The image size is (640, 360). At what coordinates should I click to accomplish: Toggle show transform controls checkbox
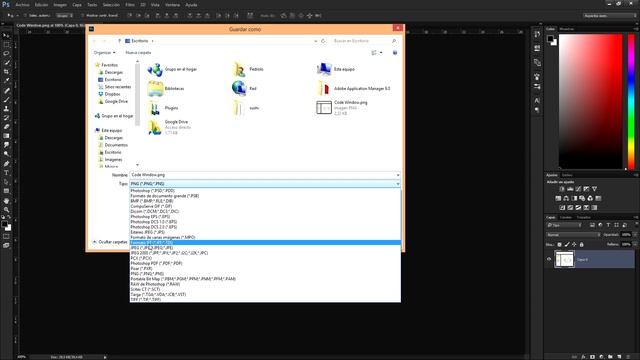tap(82, 16)
